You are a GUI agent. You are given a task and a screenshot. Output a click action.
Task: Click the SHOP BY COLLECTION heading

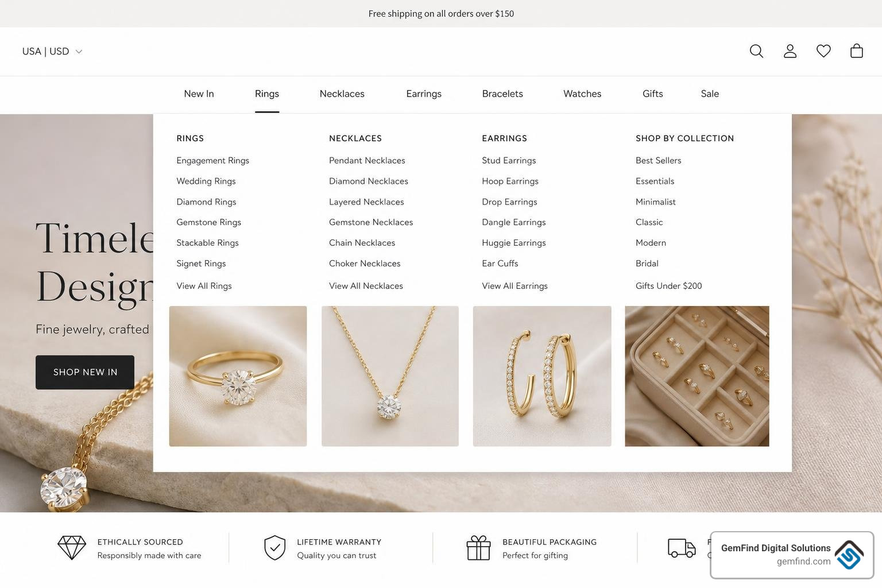click(684, 138)
